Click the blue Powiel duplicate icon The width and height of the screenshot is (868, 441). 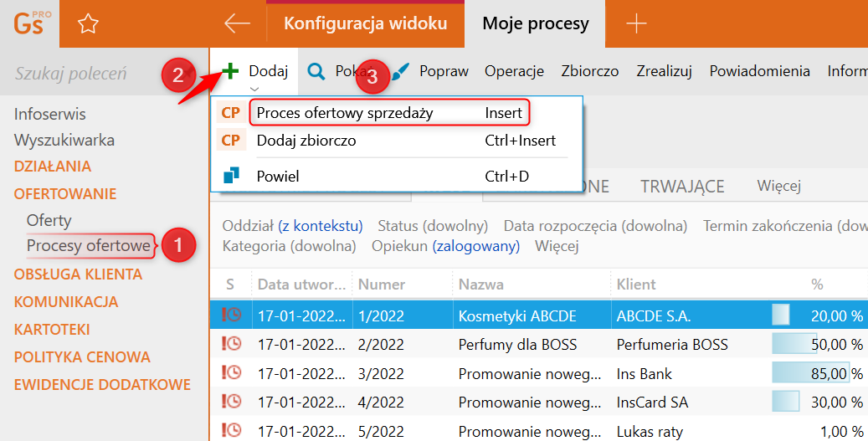tap(231, 176)
